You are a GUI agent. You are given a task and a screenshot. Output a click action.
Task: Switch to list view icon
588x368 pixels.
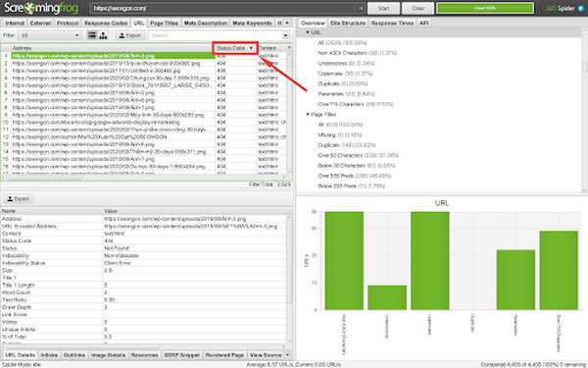(x=92, y=35)
